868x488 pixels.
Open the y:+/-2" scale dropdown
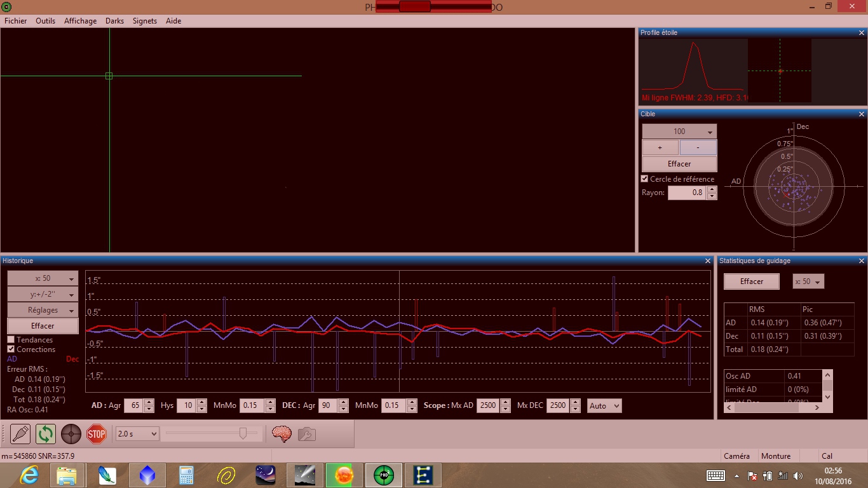(x=43, y=294)
